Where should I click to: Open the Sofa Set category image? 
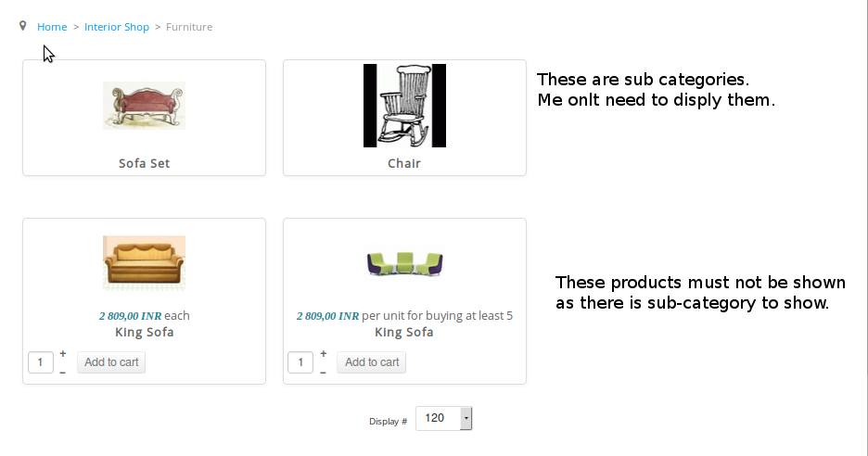coord(144,105)
